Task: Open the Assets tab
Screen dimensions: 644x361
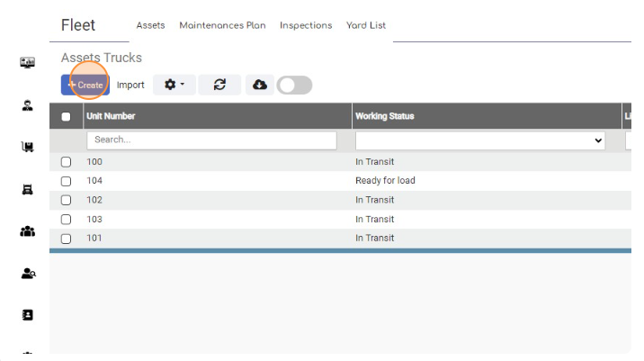Action: [151, 25]
